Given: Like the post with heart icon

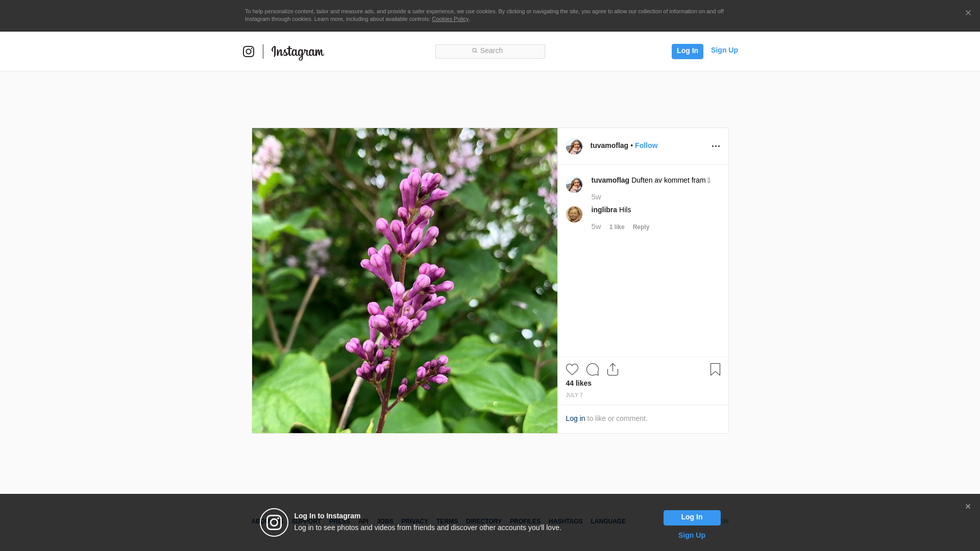Looking at the screenshot, I should 572,369.
